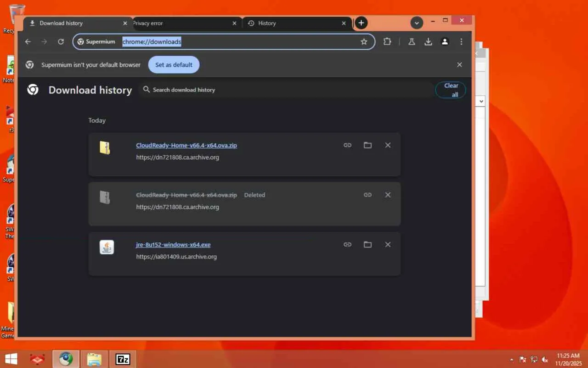Click the red app icon on taskbar
This screenshot has width=588, height=368.
(37, 359)
